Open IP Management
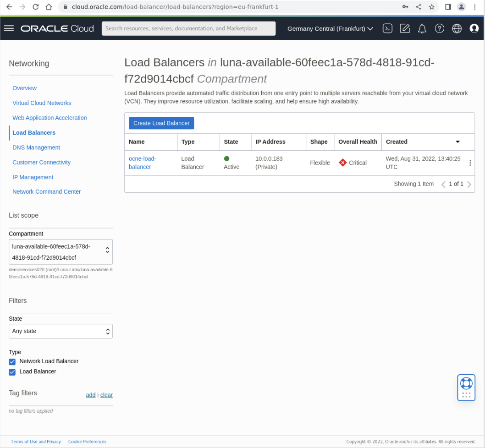Image resolution: width=485 pixels, height=448 pixels. [33, 177]
